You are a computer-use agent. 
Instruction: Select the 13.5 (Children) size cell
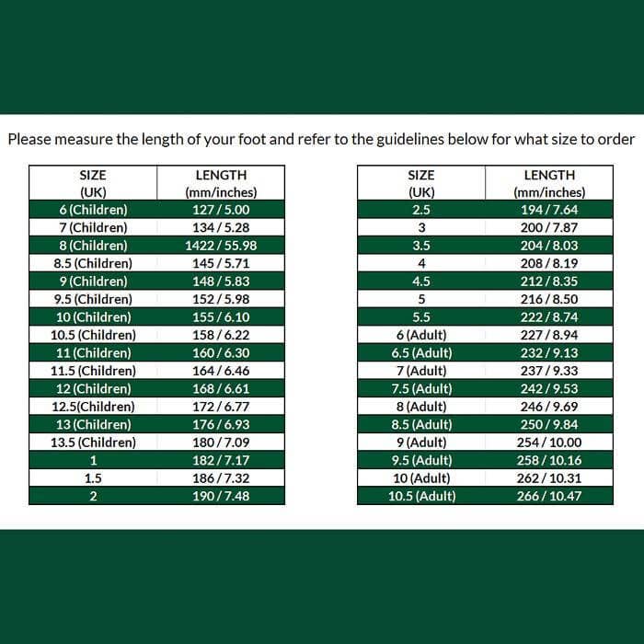coord(93,443)
